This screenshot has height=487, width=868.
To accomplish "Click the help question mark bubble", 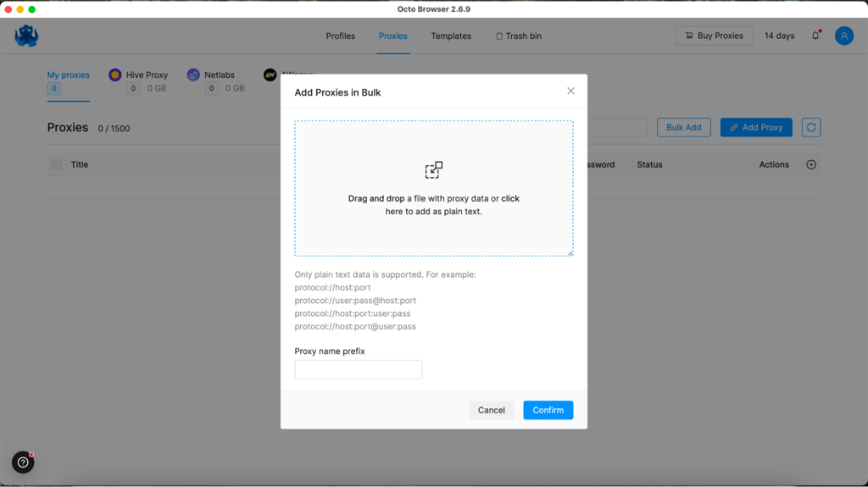I will point(23,462).
